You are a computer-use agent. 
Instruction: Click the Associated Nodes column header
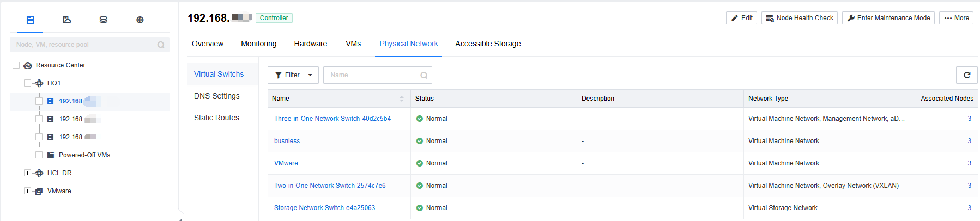[947, 99]
